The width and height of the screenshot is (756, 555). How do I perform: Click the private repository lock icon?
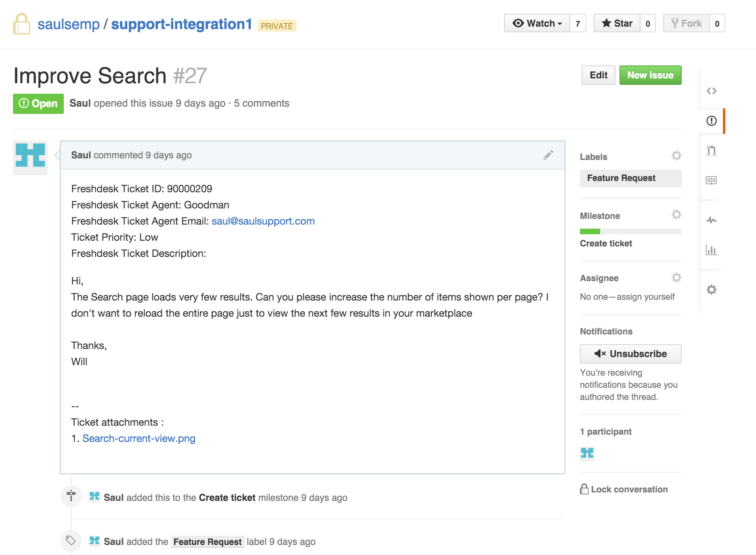[21, 24]
